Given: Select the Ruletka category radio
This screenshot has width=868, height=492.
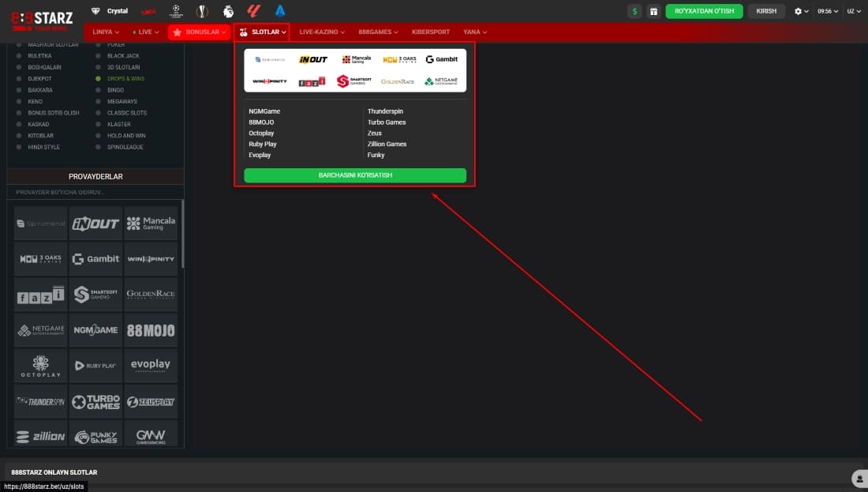Looking at the screenshot, I should (19, 56).
